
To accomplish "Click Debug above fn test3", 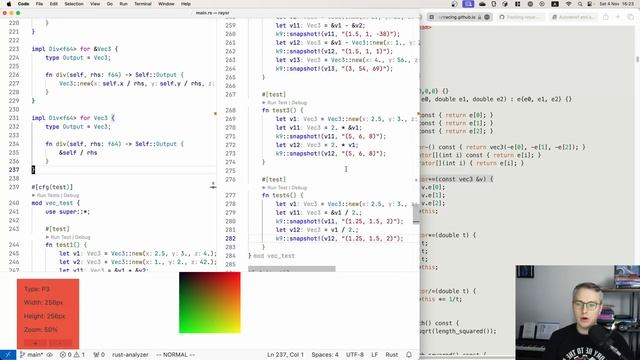I will [299, 102].
